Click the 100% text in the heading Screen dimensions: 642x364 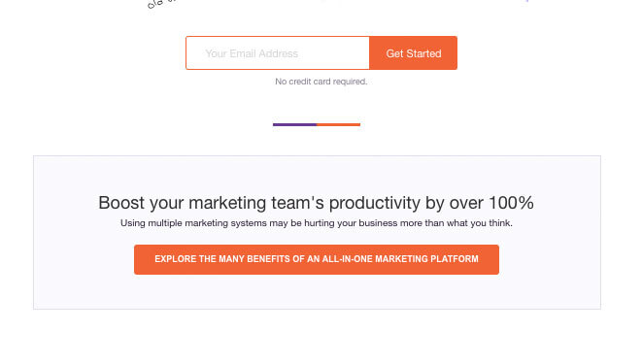512,203
